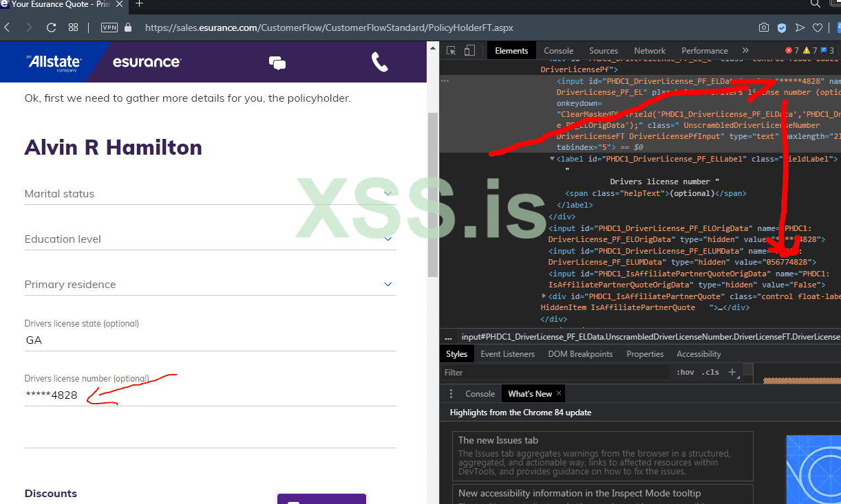Click the blue shield ad-blocker icon
The image size is (841, 504).
coord(782,28)
